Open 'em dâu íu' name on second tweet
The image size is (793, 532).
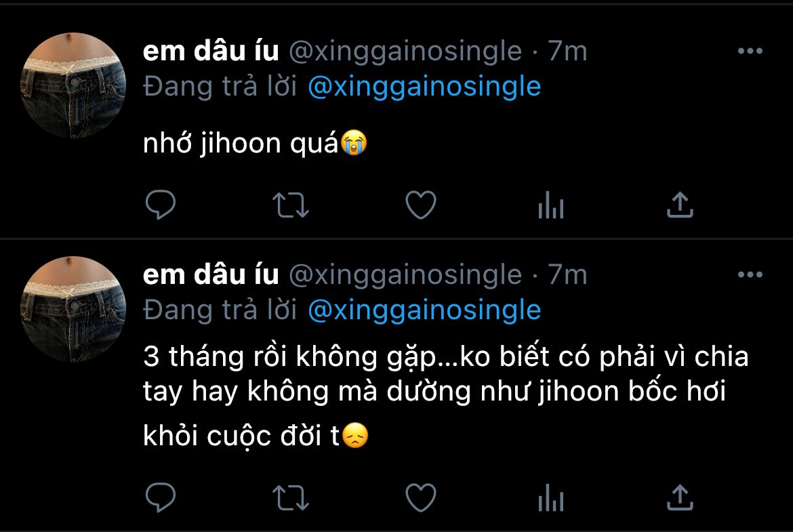(211, 274)
